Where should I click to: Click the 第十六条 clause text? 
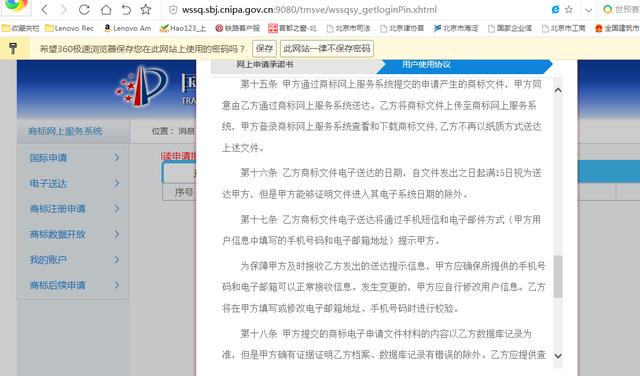[382, 183]
